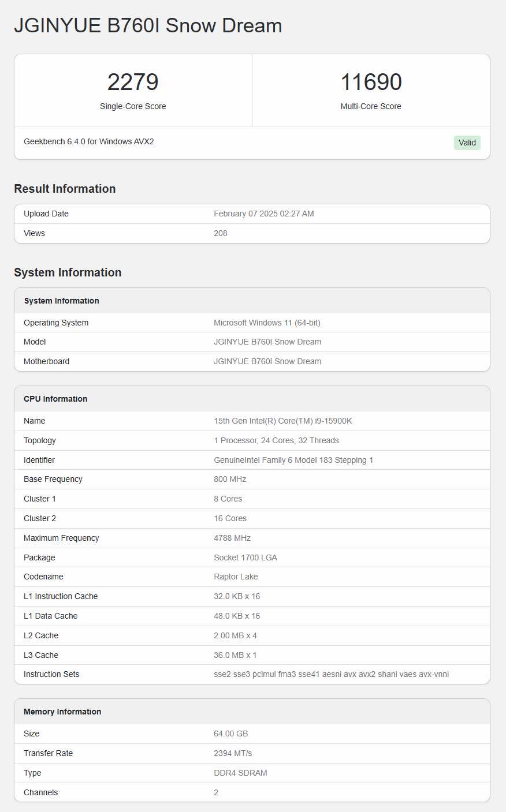Click the Memory Information panel header

(x=62, y=712)
